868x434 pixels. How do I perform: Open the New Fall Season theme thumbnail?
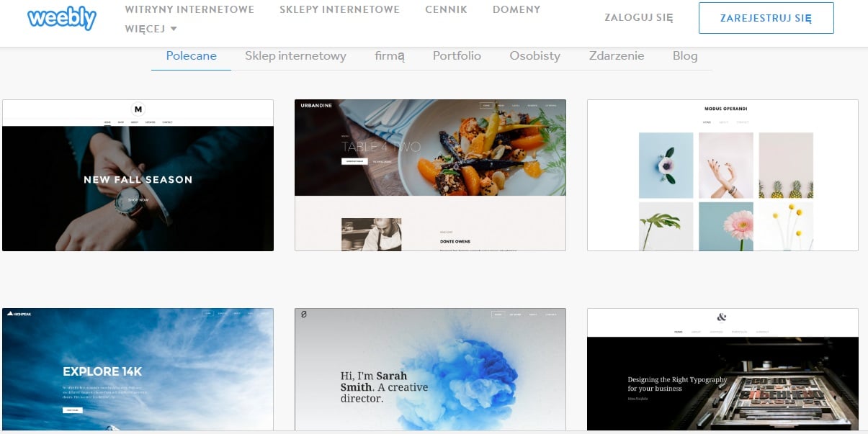(138, 176)
